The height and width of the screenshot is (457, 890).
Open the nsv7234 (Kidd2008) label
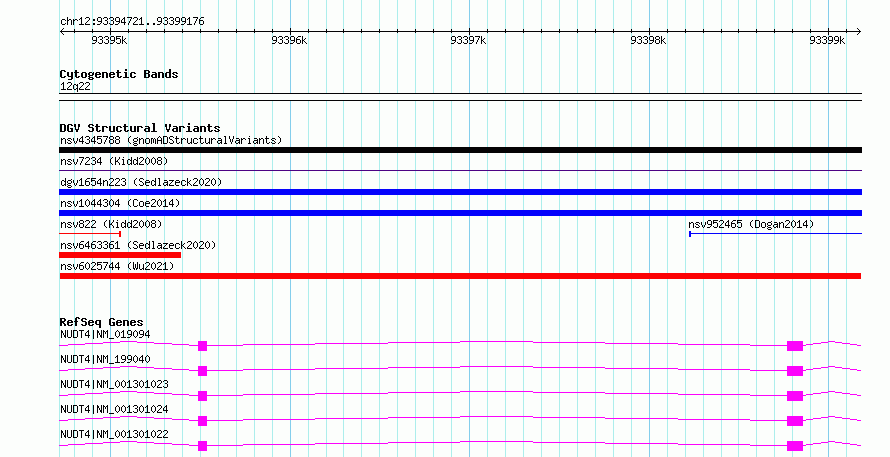point(114,161)
